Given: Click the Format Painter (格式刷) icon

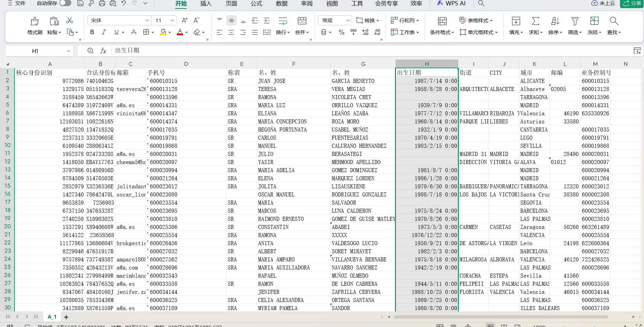Looking at the screenshot, I should [x=34, y=21].
